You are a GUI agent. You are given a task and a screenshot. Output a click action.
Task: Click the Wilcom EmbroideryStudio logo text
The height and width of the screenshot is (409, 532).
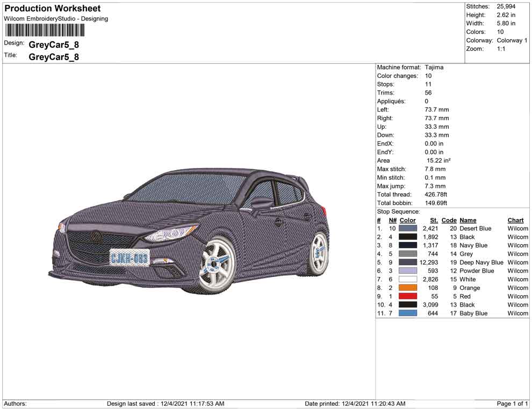click(x=55, y=18)
